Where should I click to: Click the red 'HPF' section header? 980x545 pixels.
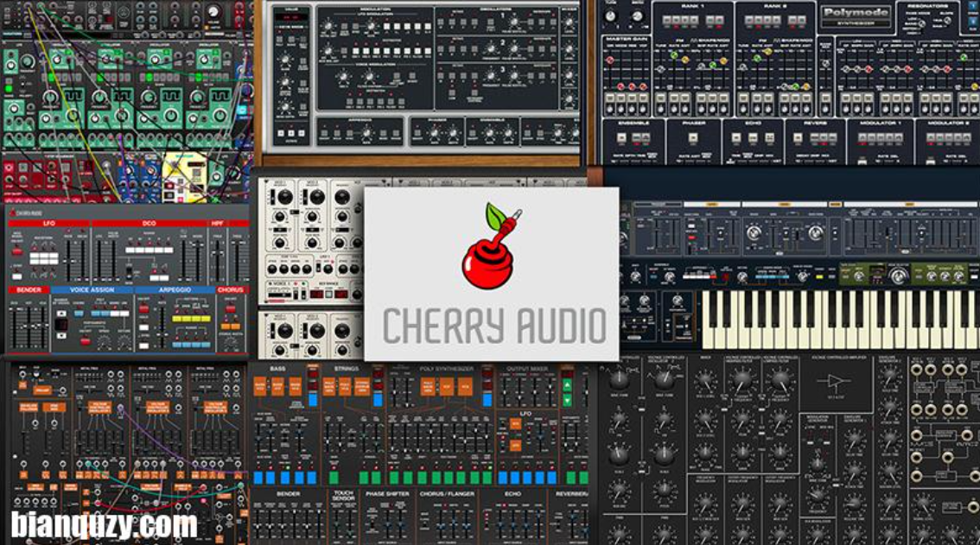tap(217, 223)
